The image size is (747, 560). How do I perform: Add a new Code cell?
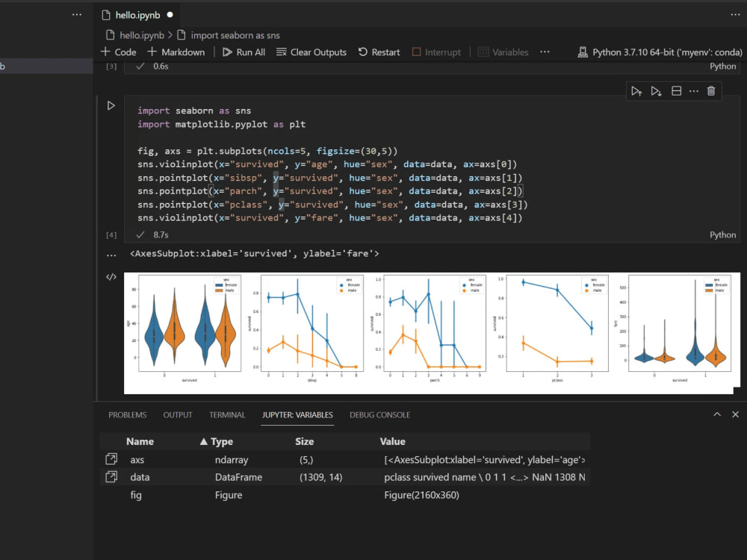coord(119,52)
